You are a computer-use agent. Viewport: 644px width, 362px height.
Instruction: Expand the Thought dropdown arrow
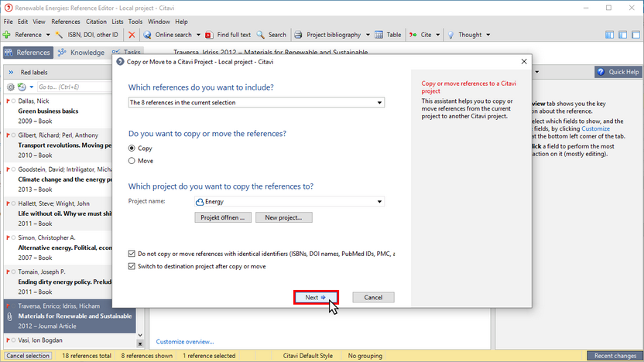488,35
